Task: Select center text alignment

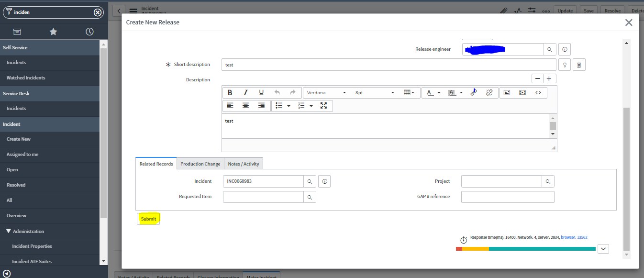Action: [x=245, y=106]
